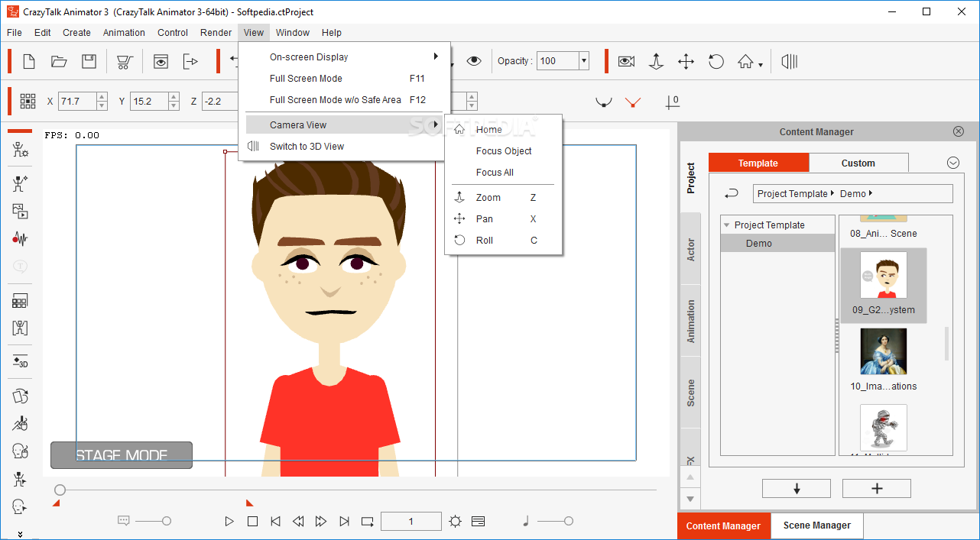This screenshot has width=980, height=540.
Task: Toggle the red bone curve icon
Action: (632, 102)
